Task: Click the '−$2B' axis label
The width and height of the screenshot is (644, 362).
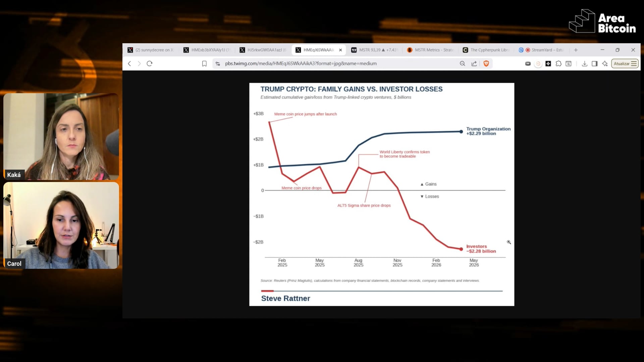Action: (x=258, y=242)
